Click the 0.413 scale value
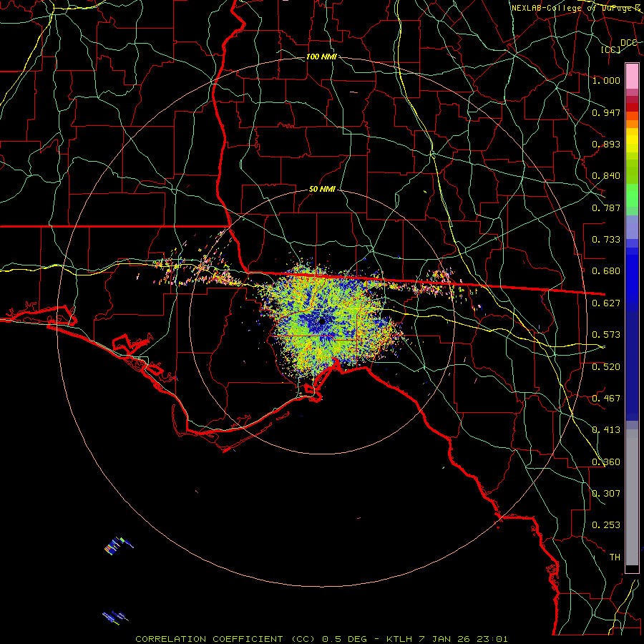This screenshot has width=644, height=644. click(606, 430)
